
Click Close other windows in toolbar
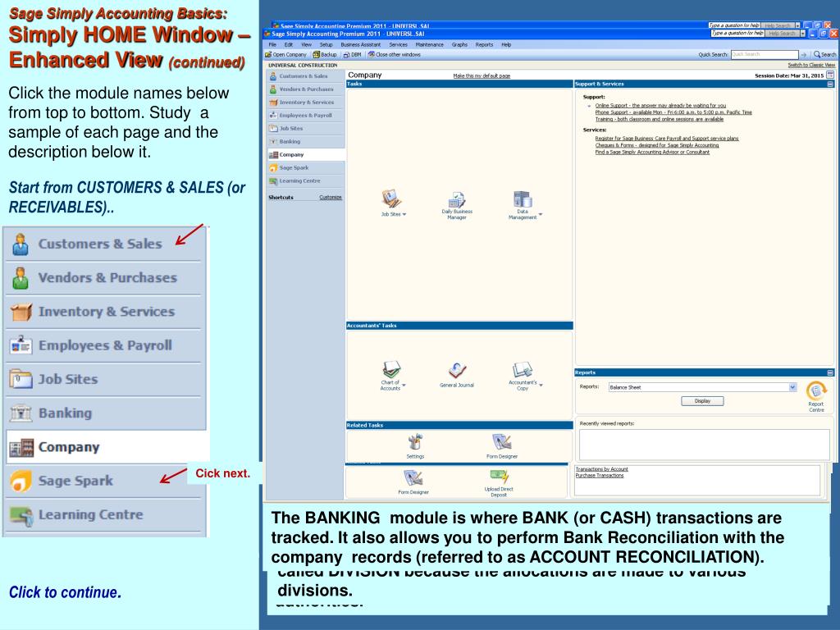(394, 55)
